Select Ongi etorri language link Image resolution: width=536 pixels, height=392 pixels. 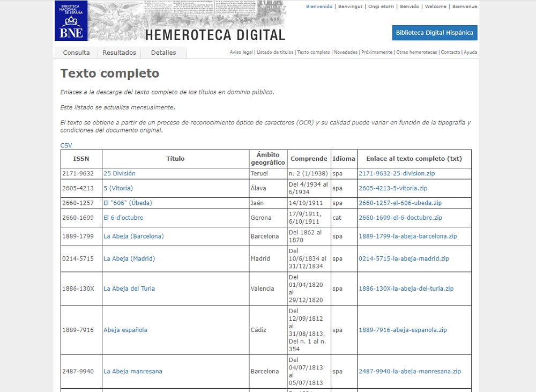(x=381, y=6)
